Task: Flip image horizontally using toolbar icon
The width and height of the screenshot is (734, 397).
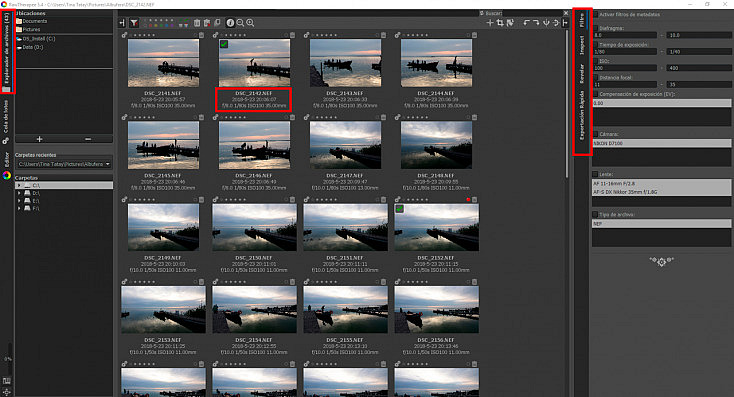Action: pos(556,22)
